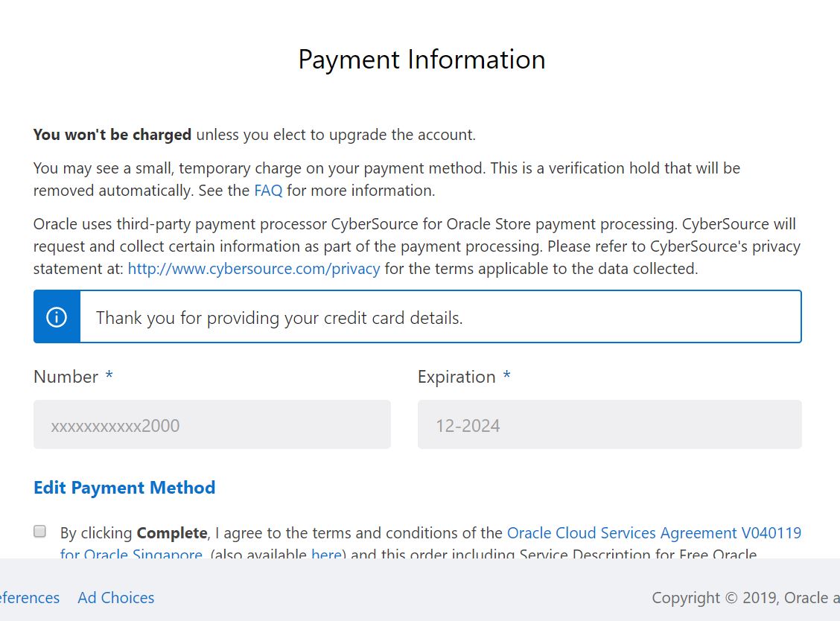Open the FAQ link

click(268, 190)
